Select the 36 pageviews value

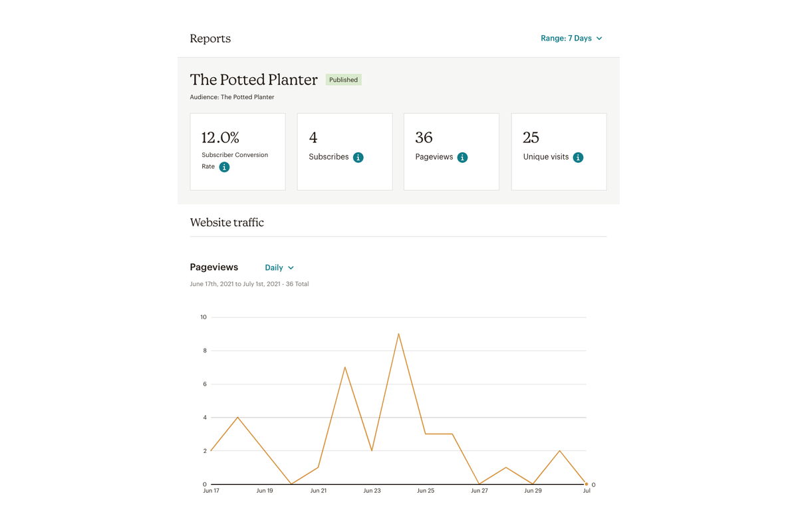click(424, 138)
